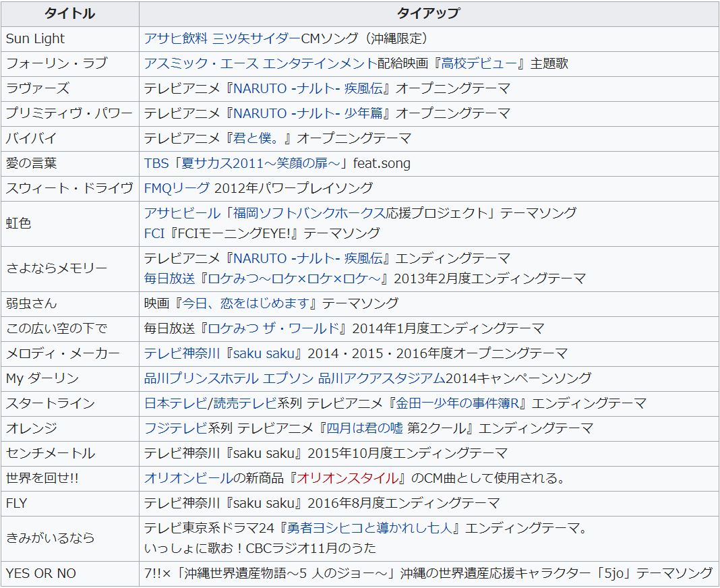This screenshot has height=588, width=720.
Task: Click the ロケみつ～ロケ×ロケ×ロケ～ link
Action: 295,278
